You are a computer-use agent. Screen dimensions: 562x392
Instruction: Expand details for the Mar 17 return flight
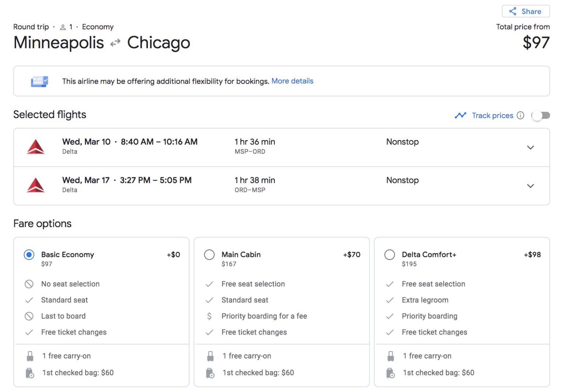click(531, 186)
